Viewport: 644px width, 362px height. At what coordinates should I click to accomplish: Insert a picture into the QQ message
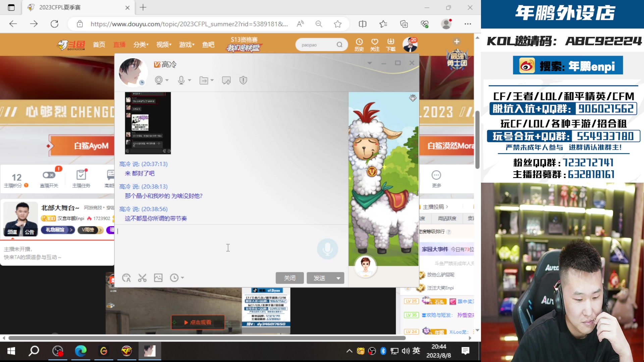click(x=158, y=278)
